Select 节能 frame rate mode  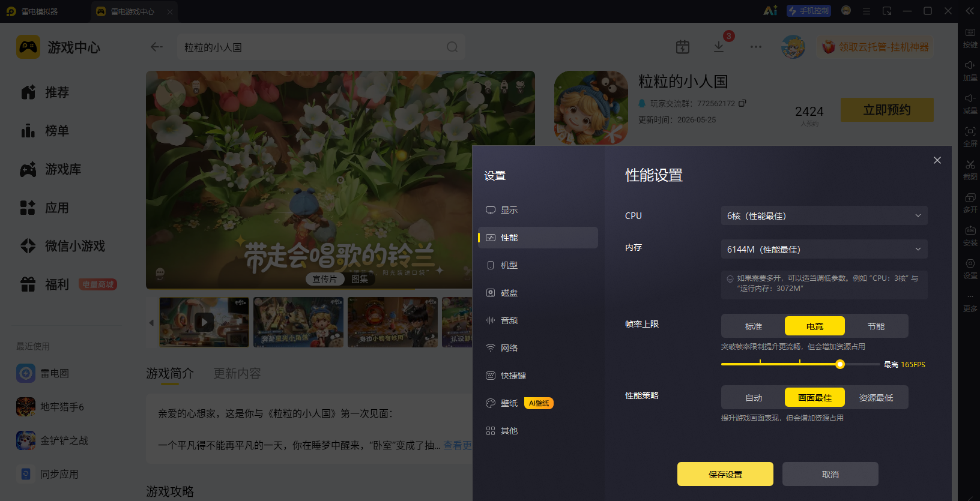876,326
